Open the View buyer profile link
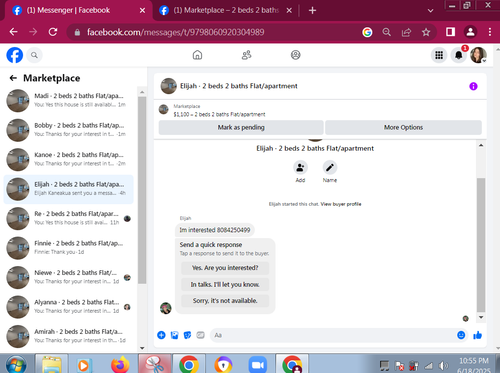The image size is (500, 373). [x=341, y=204]
